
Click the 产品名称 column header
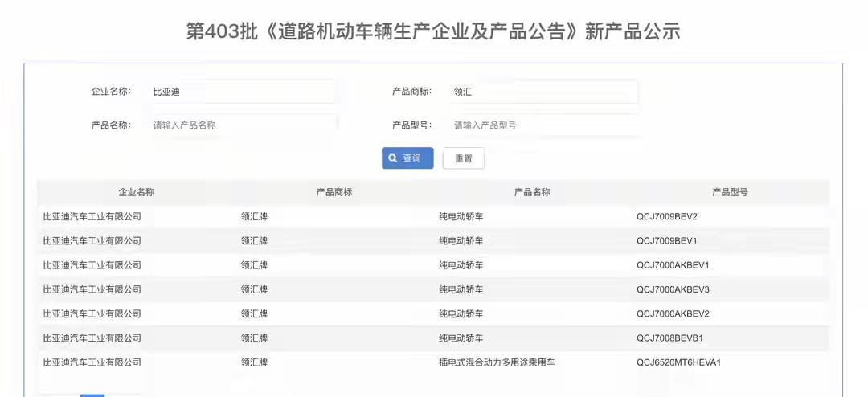532,192
